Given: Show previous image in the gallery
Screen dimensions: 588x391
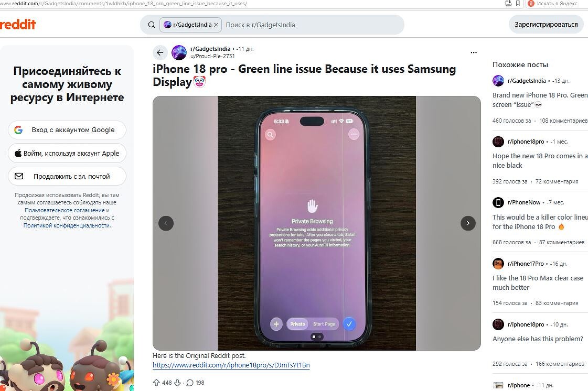Looking at the screenshot, I should point(166,223).
